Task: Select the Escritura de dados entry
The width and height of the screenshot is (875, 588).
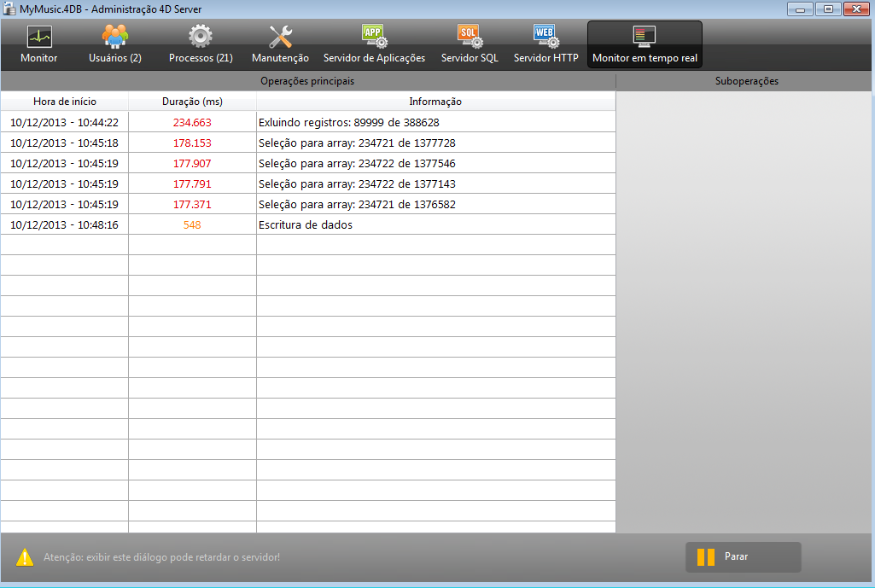Action: (306, 224)
